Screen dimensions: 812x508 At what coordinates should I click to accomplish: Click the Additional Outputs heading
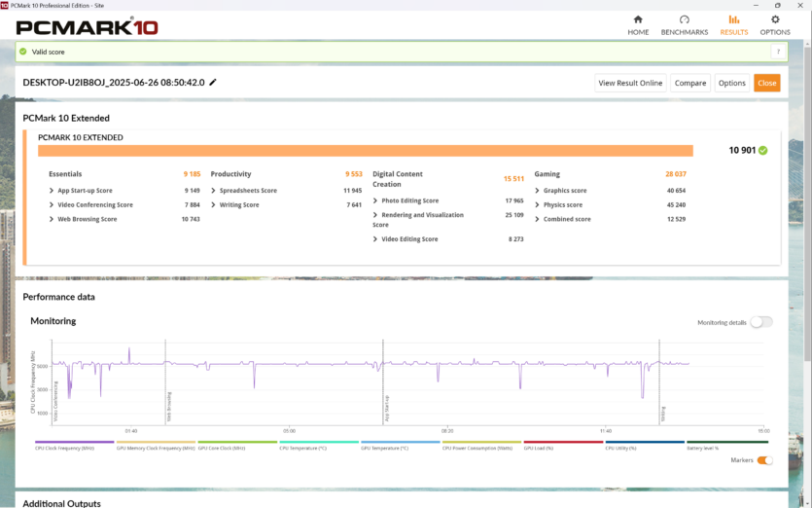pos(61,503)
